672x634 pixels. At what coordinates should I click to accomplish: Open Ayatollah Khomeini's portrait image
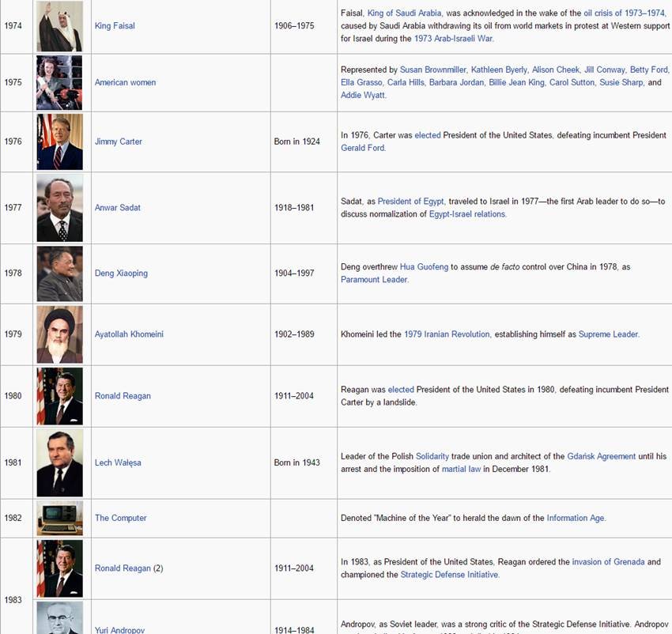click(59, 334)
